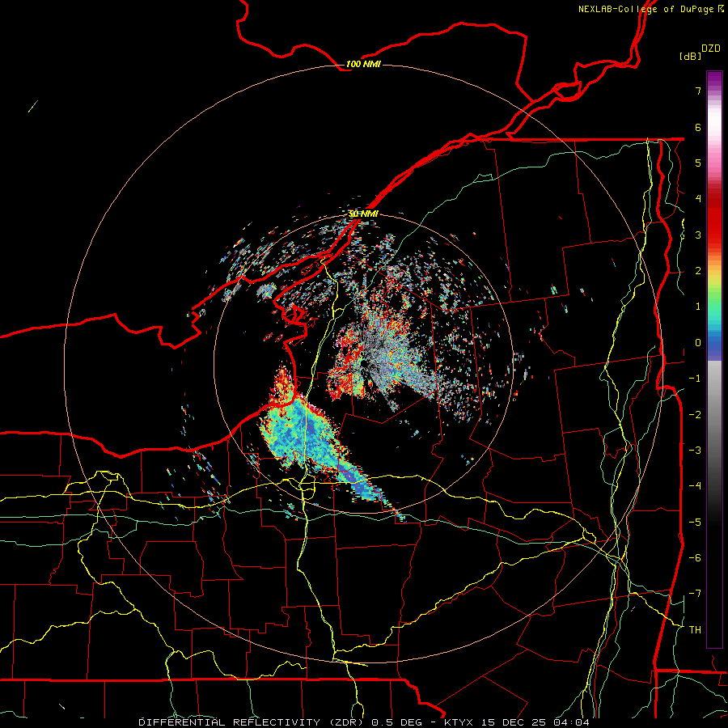
Task: Click the -7 value on the color scale
Action: point(695,594)
